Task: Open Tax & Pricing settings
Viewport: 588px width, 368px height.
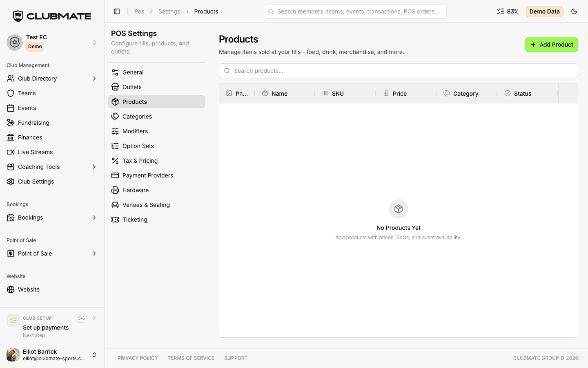Action: click(156, 161)
